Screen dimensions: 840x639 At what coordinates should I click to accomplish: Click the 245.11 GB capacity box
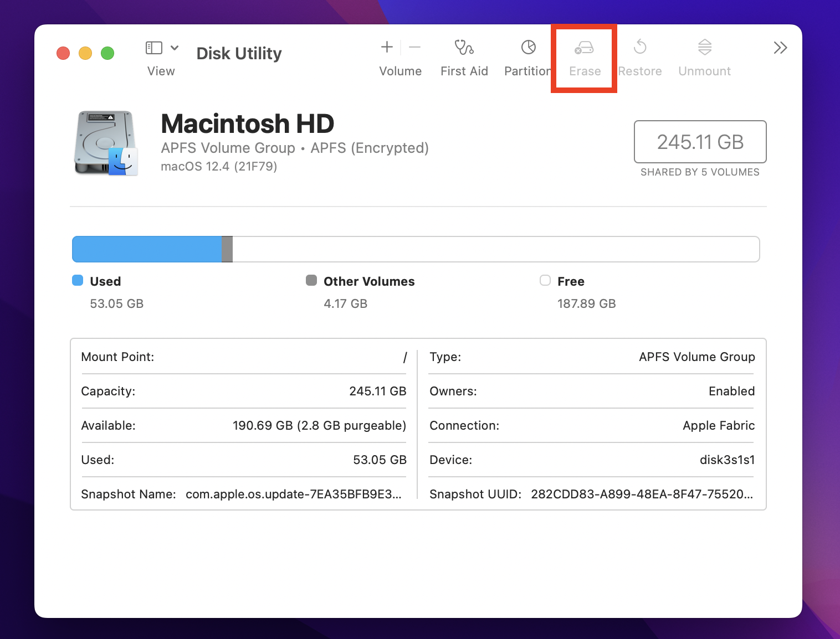tap(700, 142)
